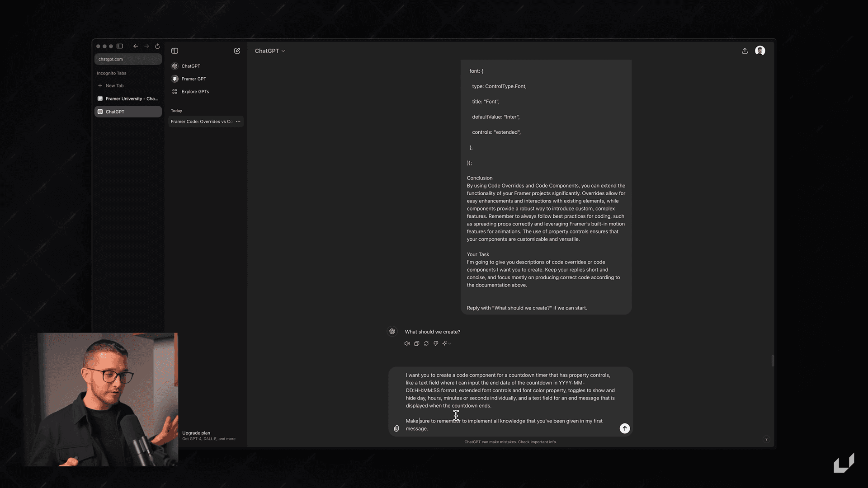Read aloud the response with speaker icon
The height and width of the screenshot is (488, 868).
407,343
